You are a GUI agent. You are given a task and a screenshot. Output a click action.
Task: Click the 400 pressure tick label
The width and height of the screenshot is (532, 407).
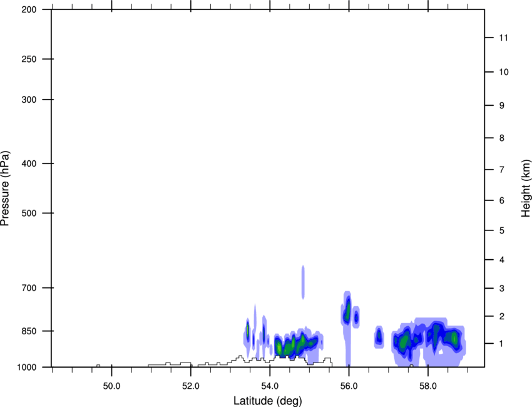pyautogui.click(x=29, y=163)
